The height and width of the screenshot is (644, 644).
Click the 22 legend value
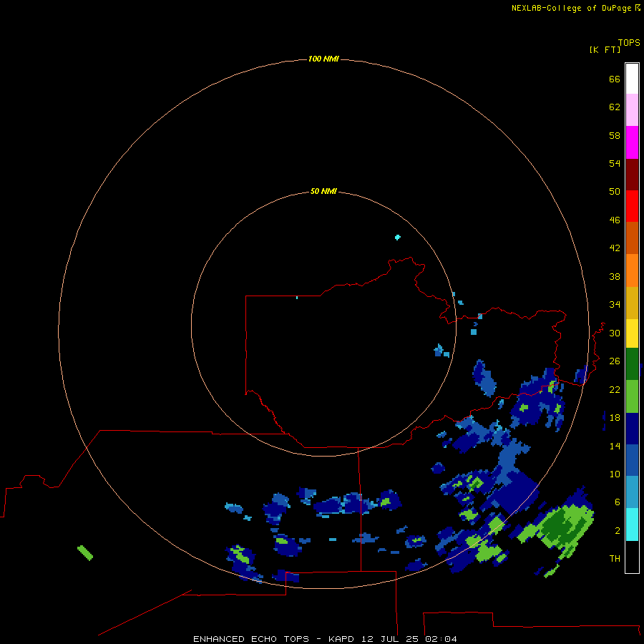(615, 389)
